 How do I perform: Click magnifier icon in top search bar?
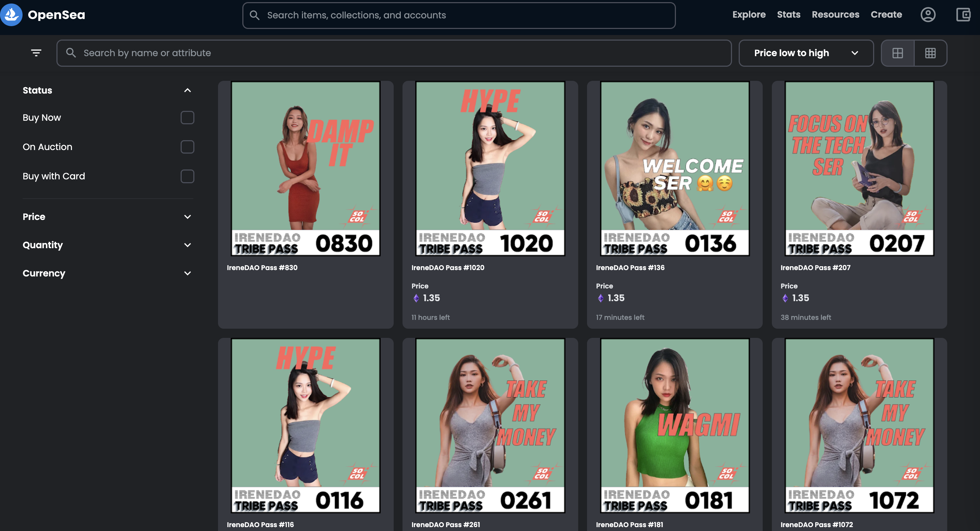254,15
